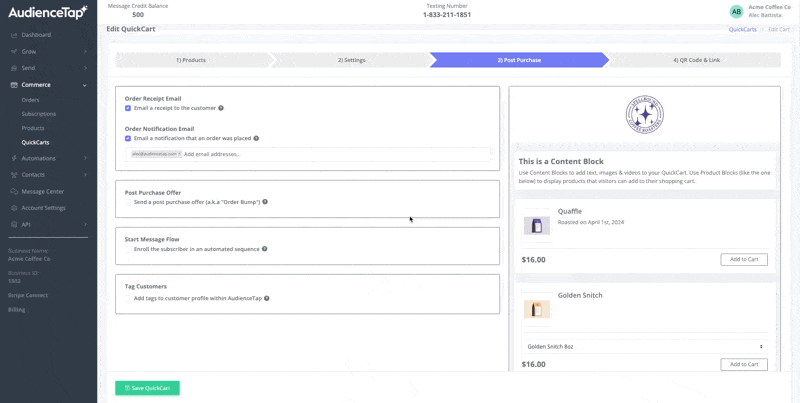Open the Golden Snitch 8oz variant dropdown
Screen dimensions: 800x403
[x=644, y=346]
